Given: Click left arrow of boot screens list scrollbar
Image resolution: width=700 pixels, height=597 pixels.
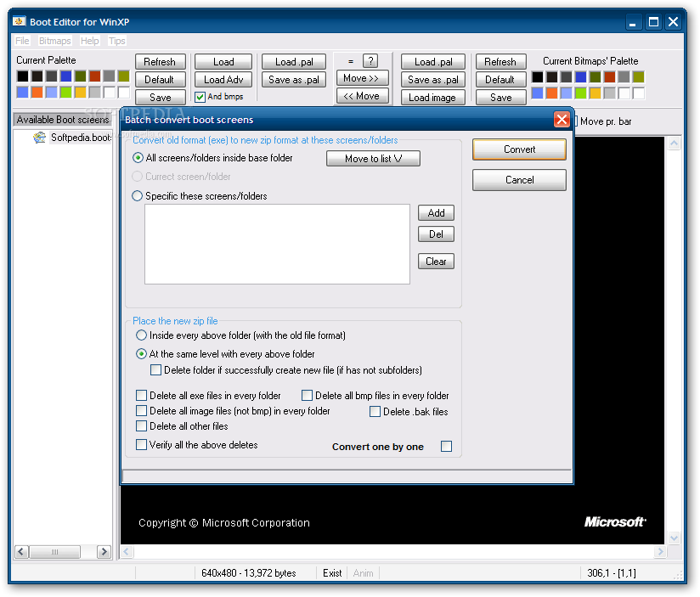Looking at the screenshot, I should pyautogui.click(x=21, y=551).
